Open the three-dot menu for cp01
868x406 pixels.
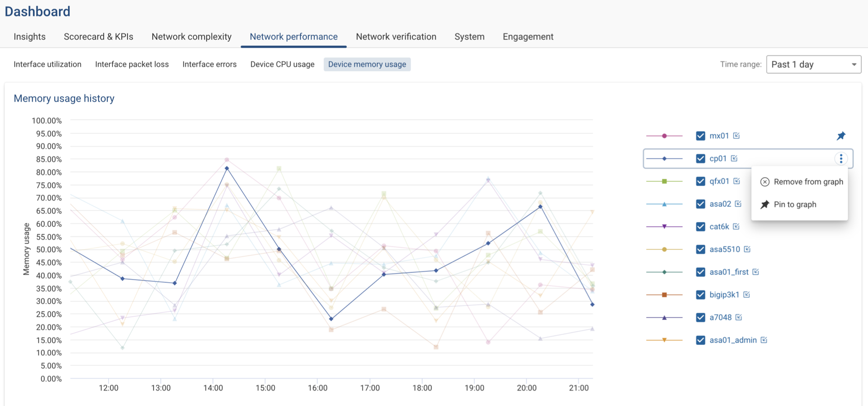(841, 158)
